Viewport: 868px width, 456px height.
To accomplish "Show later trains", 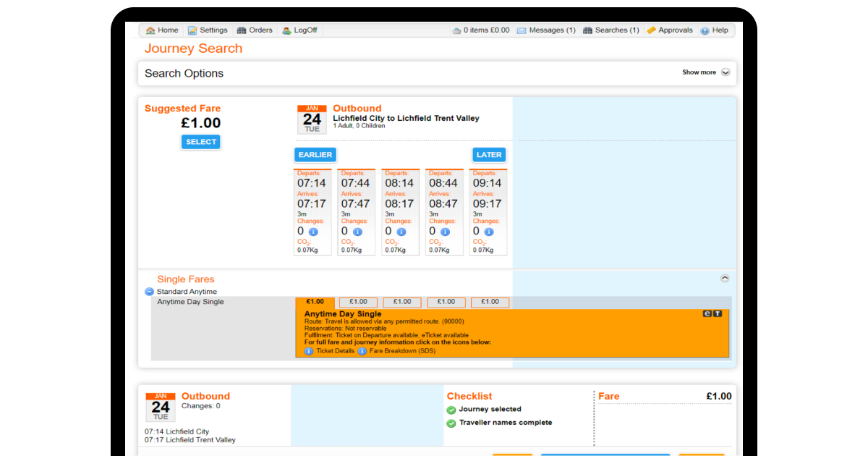I will (x=489, y=155).
